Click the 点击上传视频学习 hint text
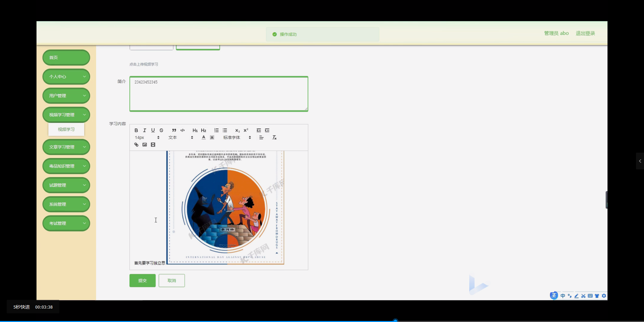 [x=144, y=64]
